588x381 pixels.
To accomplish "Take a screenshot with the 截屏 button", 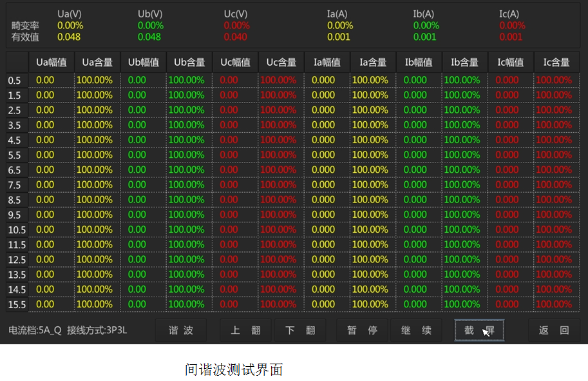I will [x=479, y=330].
